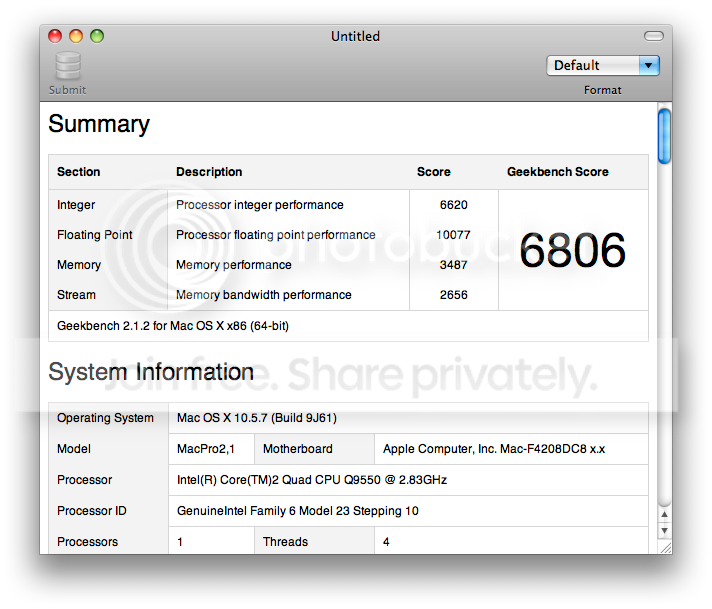The width and height of the screenshot is (712, 609).
Task: Click 'GenuineIntel Family 6 Model 23' value
Action: 298,510
